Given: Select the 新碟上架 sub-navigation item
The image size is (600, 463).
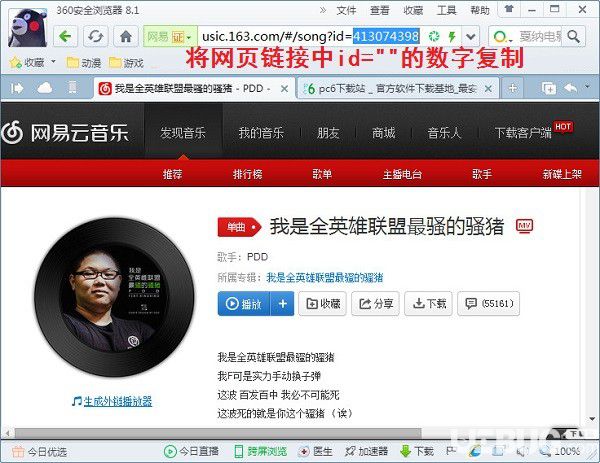Looking at the screenshot, I should click(562, 174).
